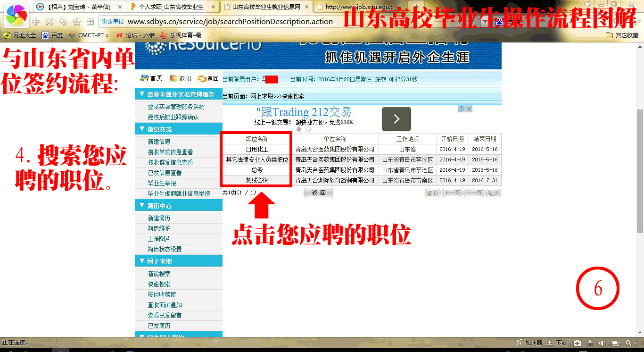Open 新建信息 link

[x=159, y=142]
